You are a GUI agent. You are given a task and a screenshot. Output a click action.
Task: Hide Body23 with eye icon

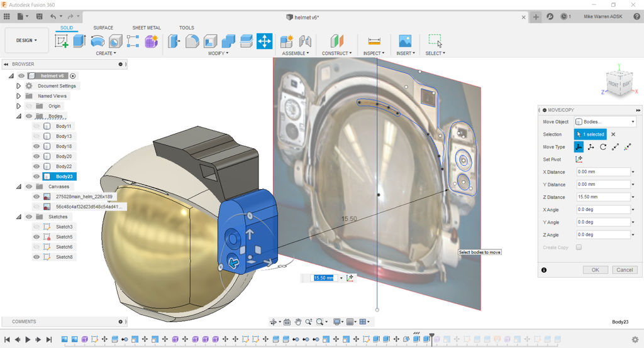[36, 177]
